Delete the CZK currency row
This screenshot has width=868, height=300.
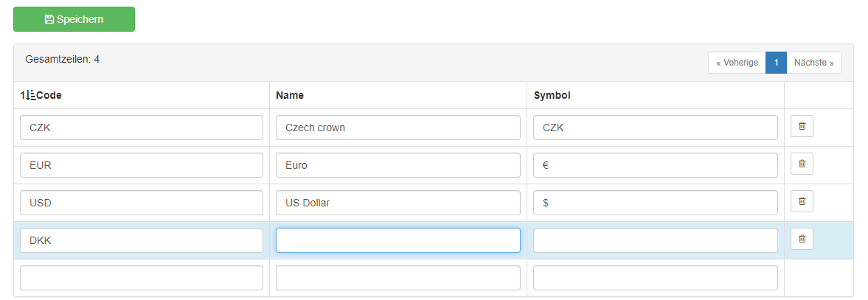pos(802,126)
